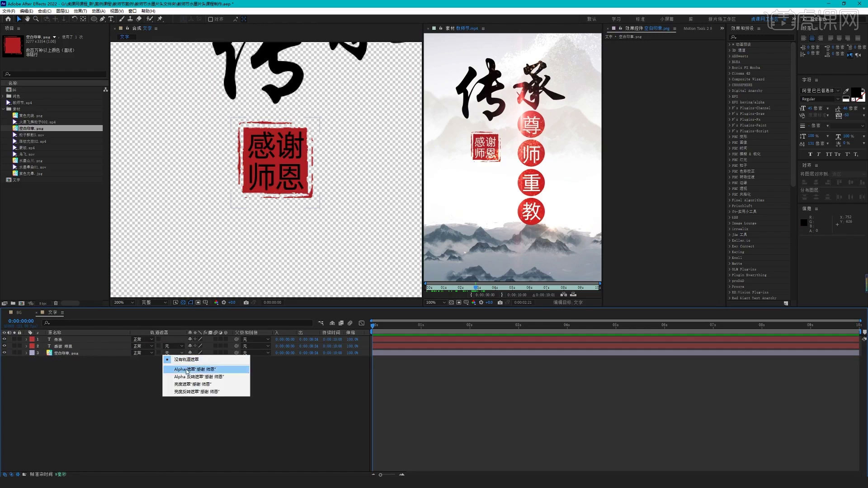Select the Roto Brush tool
Viewport: 868px width, 488px height.
150,19
